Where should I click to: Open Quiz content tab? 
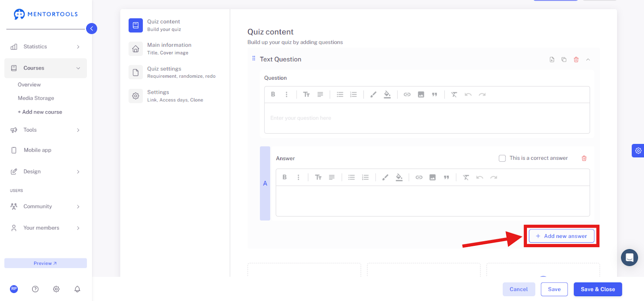[x=175, y=25]
